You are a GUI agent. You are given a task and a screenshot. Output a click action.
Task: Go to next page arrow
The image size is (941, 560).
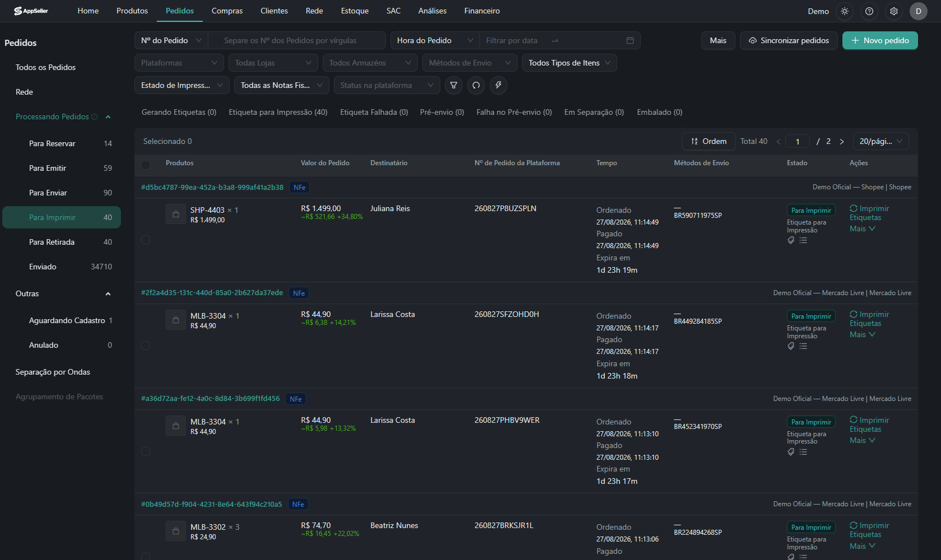point(842,142)
